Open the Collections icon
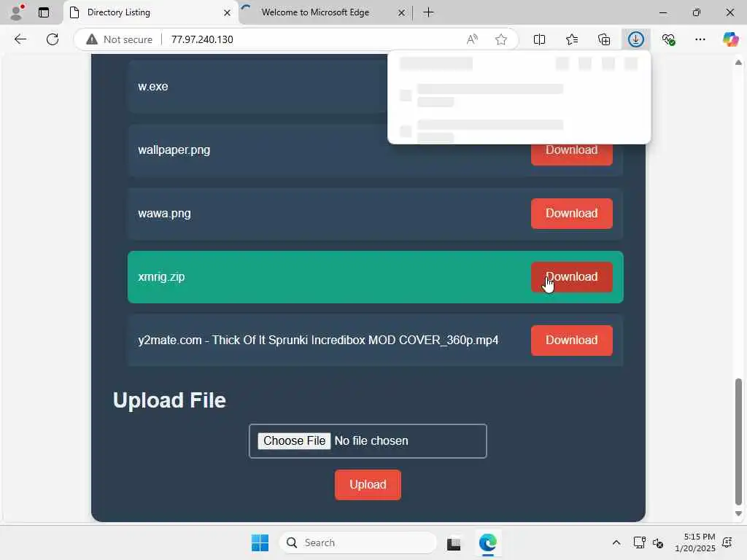 [603, 39]
